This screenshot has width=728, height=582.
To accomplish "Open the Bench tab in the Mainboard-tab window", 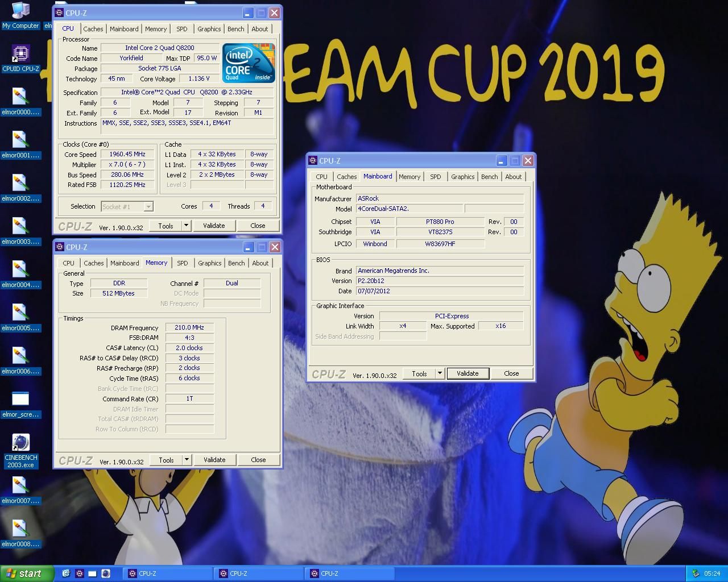I will click(x=489, y=177).
